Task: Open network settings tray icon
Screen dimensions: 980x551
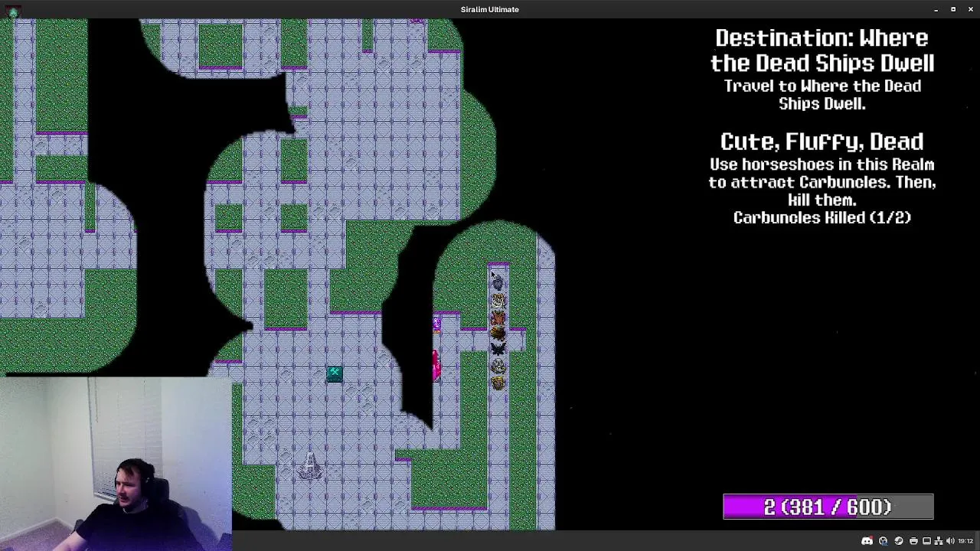Action: pyautogui.click(x=939, y=541)
